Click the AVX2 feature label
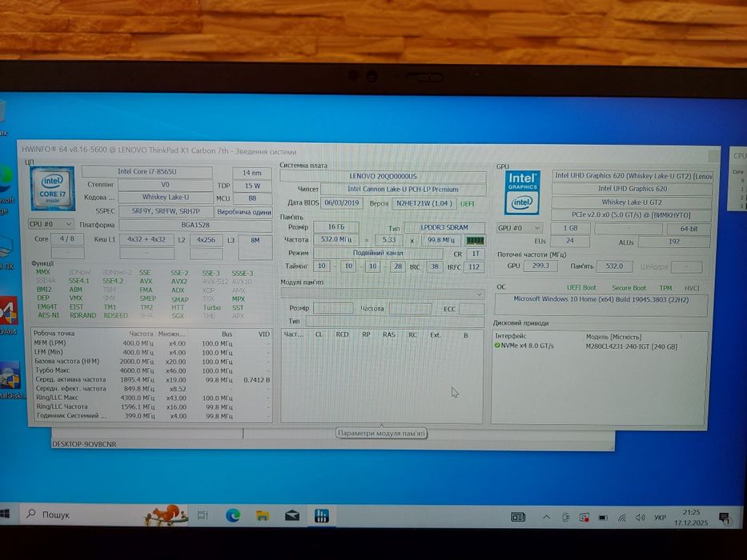The width and height of the screenshot is (747, 560). 179,282
